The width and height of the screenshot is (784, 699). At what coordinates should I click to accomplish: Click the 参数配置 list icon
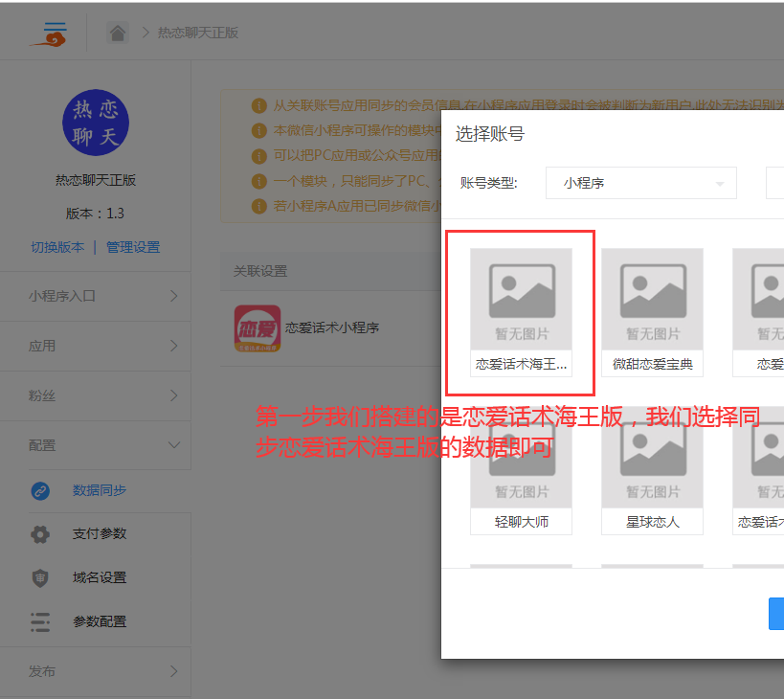pyautogui.click(x=40, y=622)
